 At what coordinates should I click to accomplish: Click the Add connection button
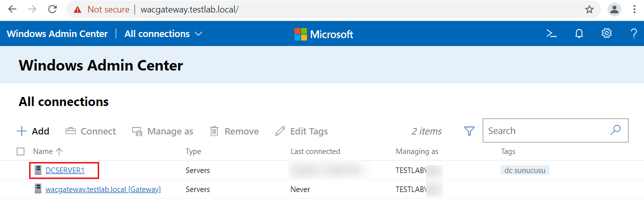point(33,131)
